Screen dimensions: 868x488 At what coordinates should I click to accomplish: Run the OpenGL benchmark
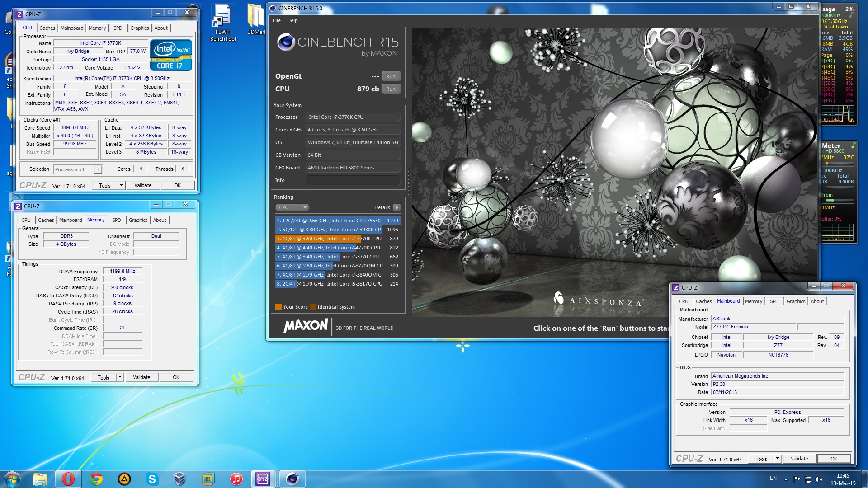[x=391, y=76]
